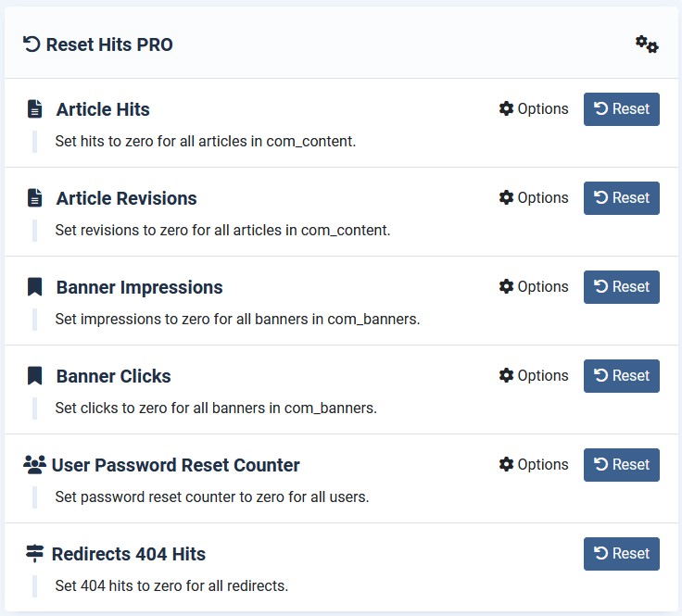The image size is (682, 616).
Task: Reset the Article Hits counter
Action: 621,109
